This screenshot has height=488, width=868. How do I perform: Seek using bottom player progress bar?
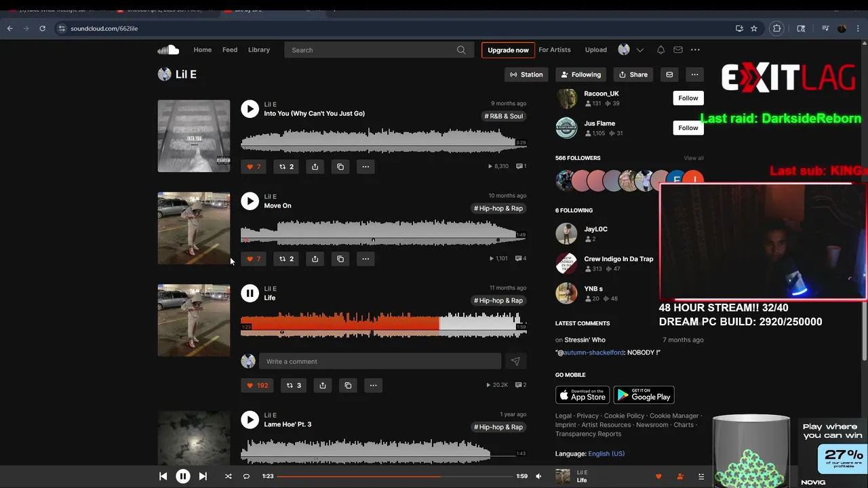click(x=395, y=476)
